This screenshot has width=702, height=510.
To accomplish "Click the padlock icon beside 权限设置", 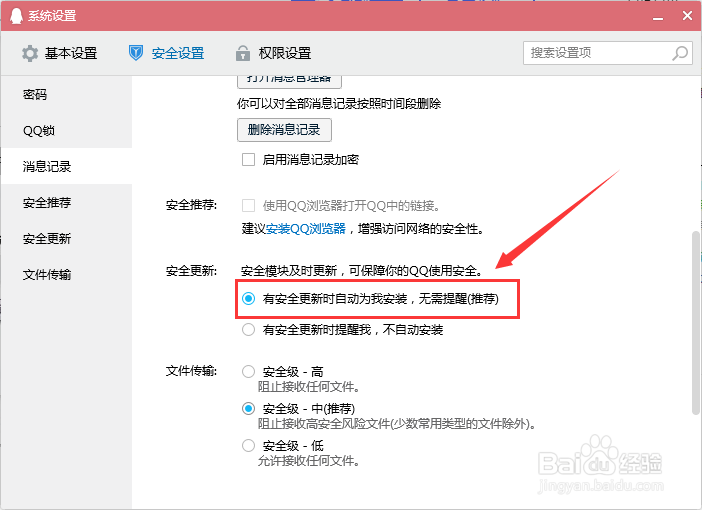I will [x=243, y=53].
